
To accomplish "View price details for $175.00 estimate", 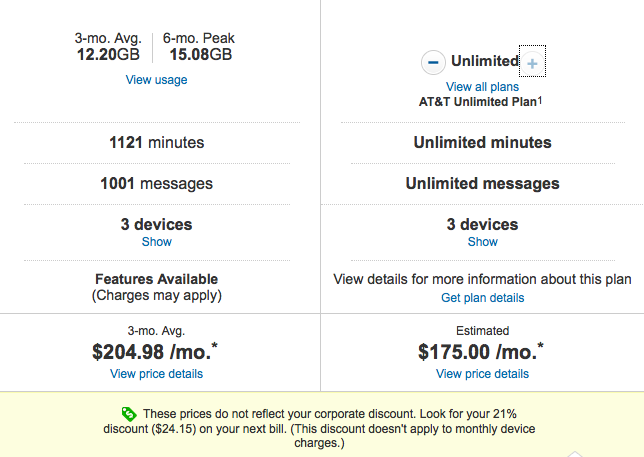I will click(482, 374).
